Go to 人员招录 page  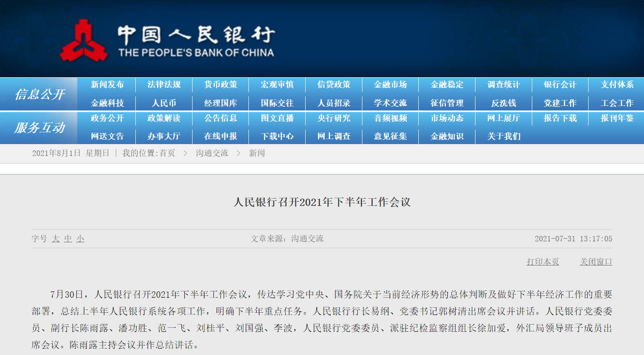[x=334, y=103]
